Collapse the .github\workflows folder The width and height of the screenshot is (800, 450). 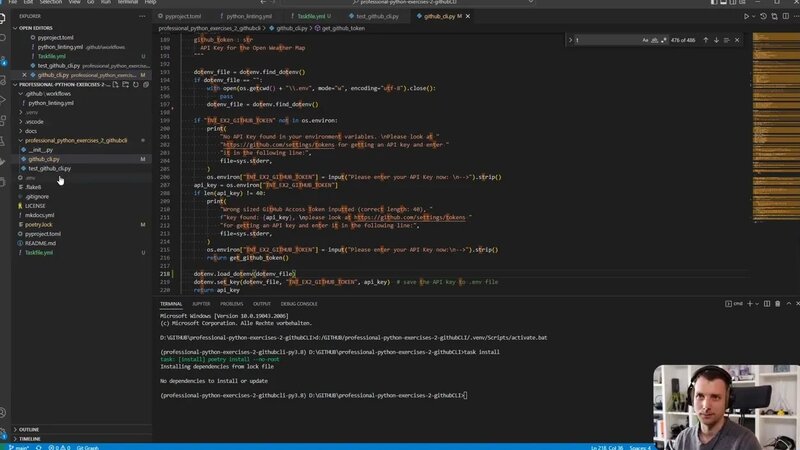(x=82, y=94)
